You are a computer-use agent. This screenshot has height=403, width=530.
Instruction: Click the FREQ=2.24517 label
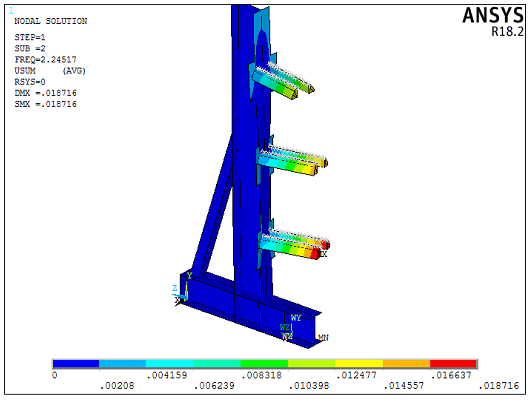(45, 60)
